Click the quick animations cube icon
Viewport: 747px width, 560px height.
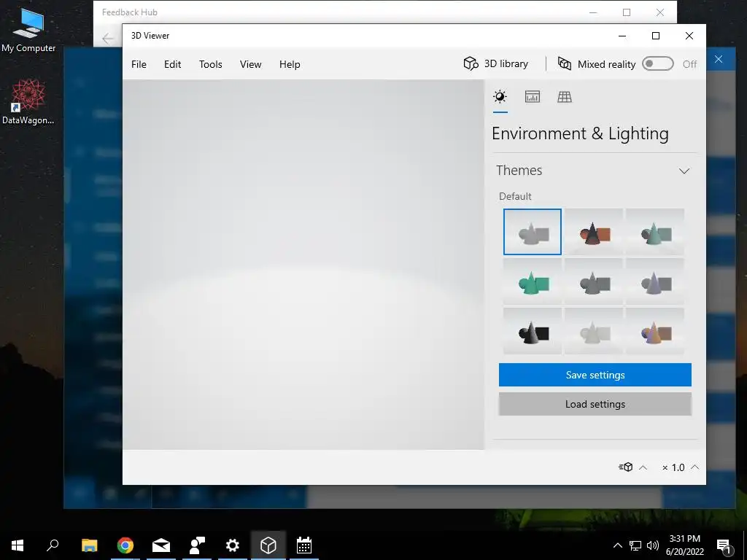[x=625, y=467]
